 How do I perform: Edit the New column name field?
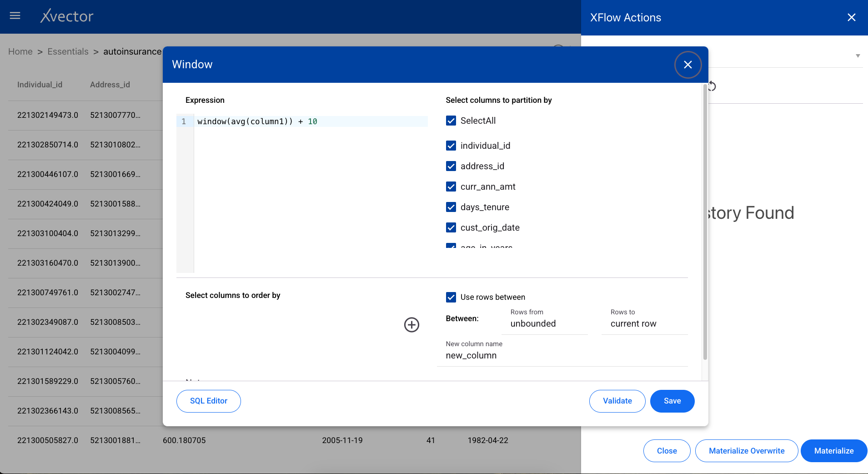[x=562, y=355]
